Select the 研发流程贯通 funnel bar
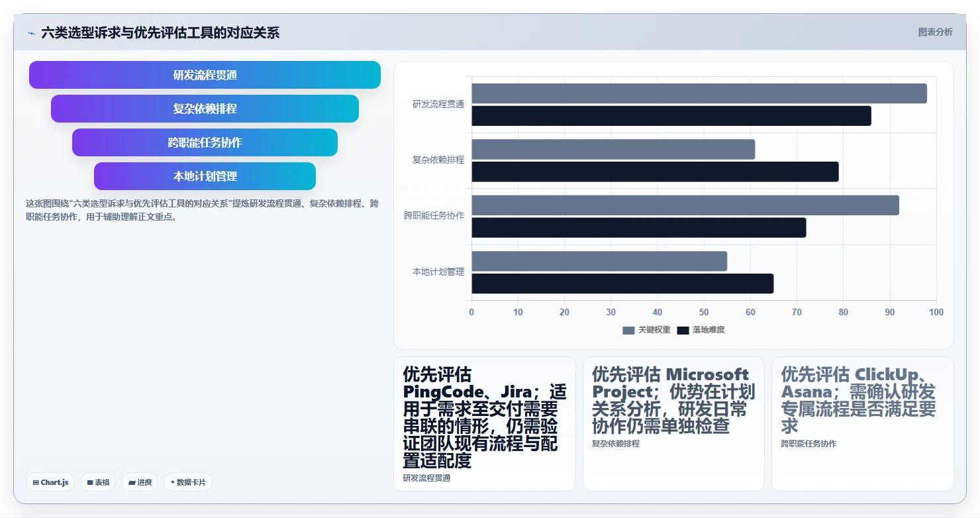 click(205, 75)
